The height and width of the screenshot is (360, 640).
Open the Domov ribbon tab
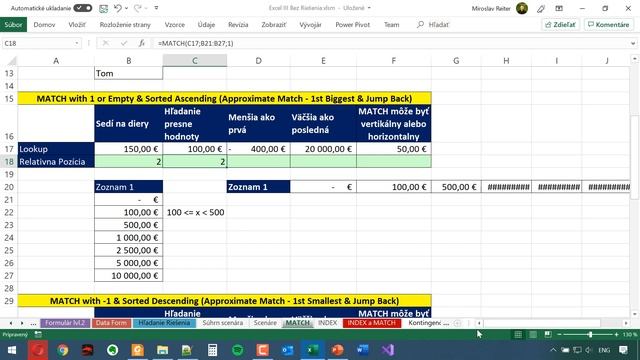[x=44, y=24]
